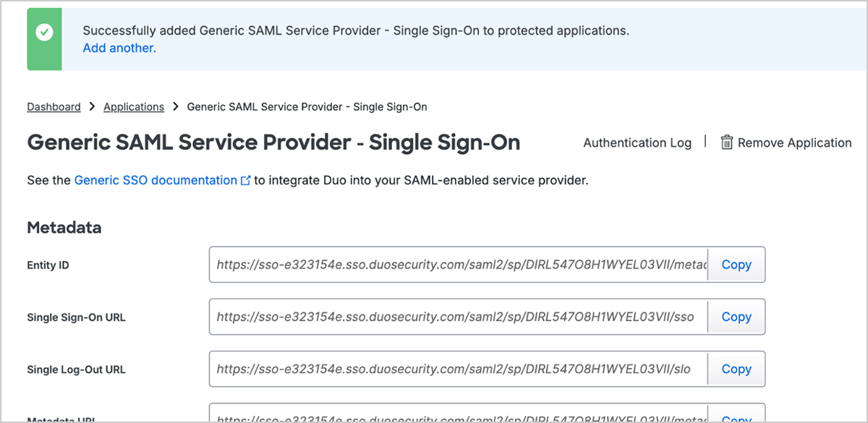Click the Generic SAML Service Provider page heading
The height and width of the screenshot is (423, 868).
[x=273, y=142]
